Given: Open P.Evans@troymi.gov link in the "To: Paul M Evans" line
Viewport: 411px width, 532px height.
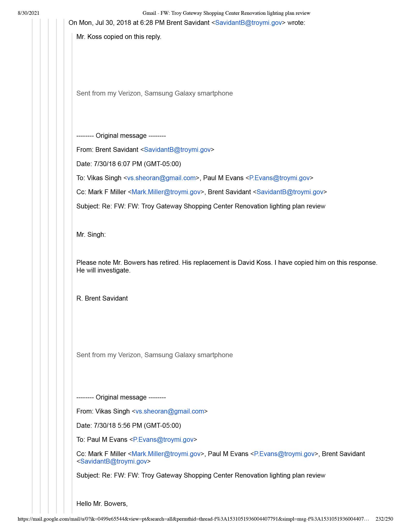Looking at the screenshot, I should click(x=163, y=439).
